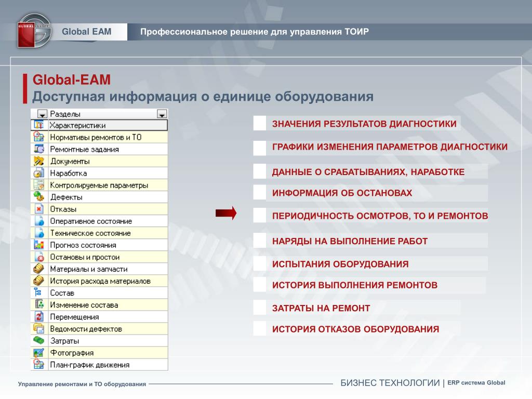532x399 pixels.
Task: Open dropdown arrow at right of Разделы header
Action: tap(162, 114)
